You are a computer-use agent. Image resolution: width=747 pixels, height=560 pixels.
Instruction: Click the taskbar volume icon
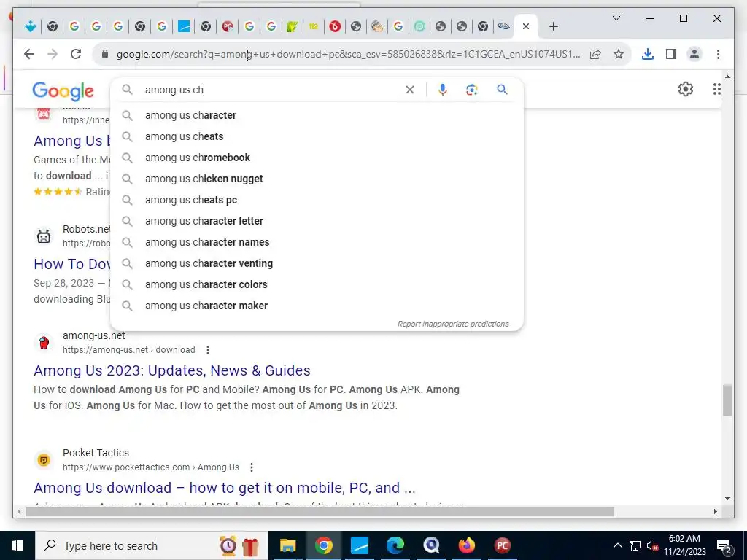coord(653,545)
